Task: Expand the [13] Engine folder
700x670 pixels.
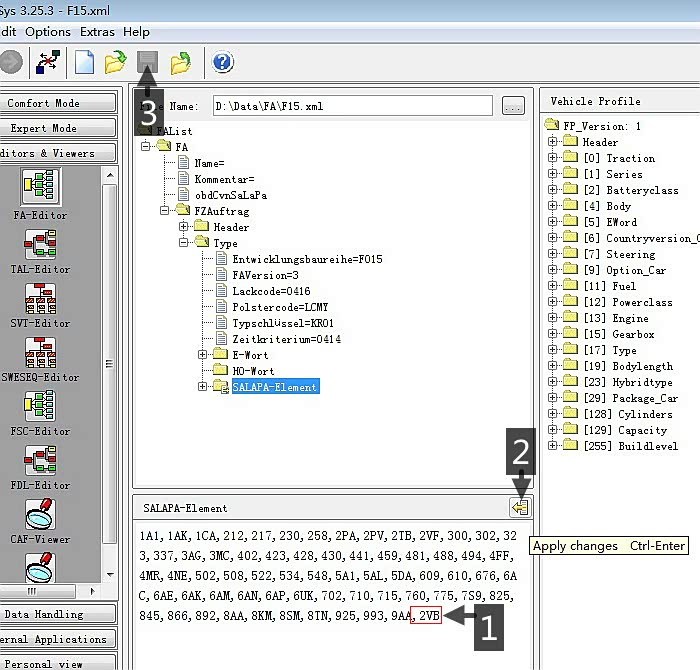Action: tap(552, 318)
